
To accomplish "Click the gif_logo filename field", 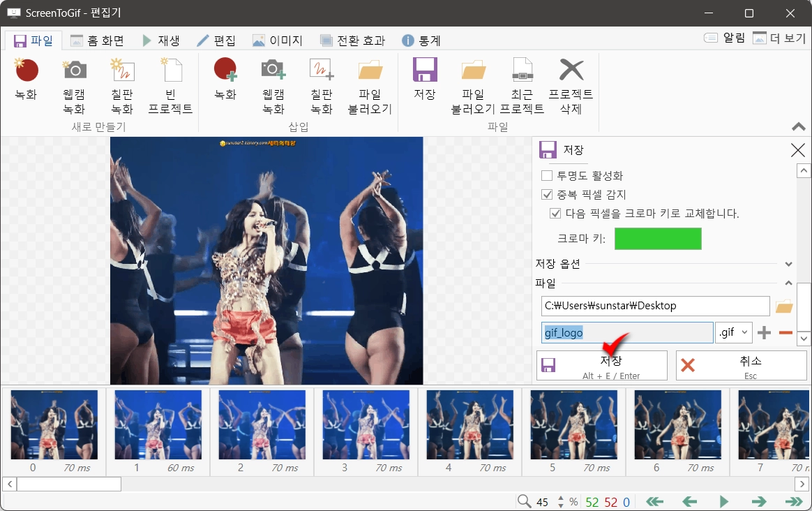I will 628,333.
